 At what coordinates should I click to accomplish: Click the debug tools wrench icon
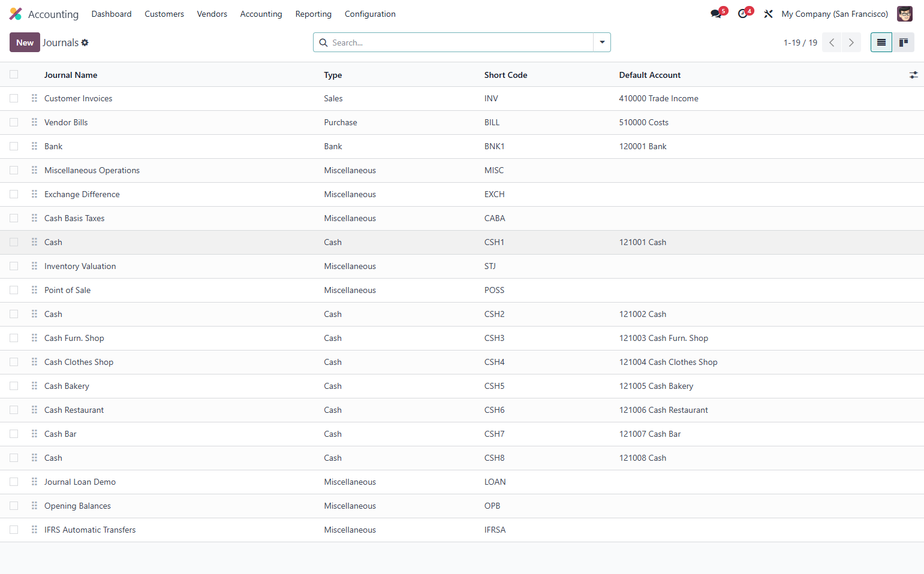(x=768, y=14)
